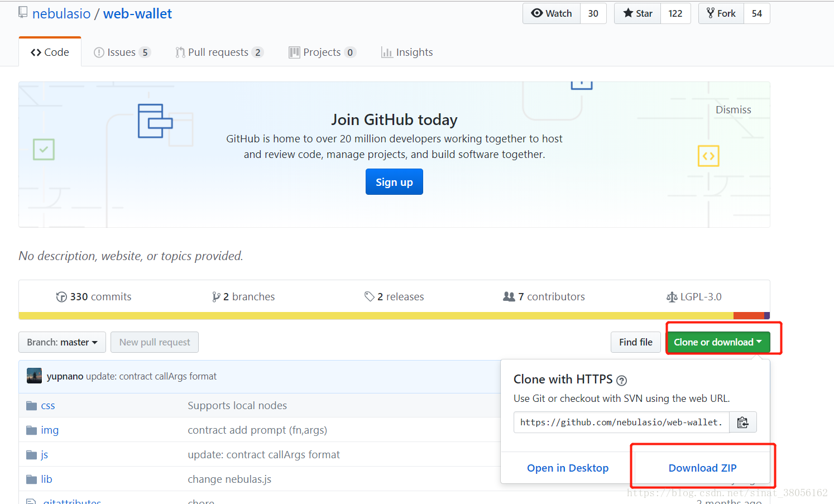Open the css folder
This screenshot has width=834, height=504.
(x=48, y=406)
